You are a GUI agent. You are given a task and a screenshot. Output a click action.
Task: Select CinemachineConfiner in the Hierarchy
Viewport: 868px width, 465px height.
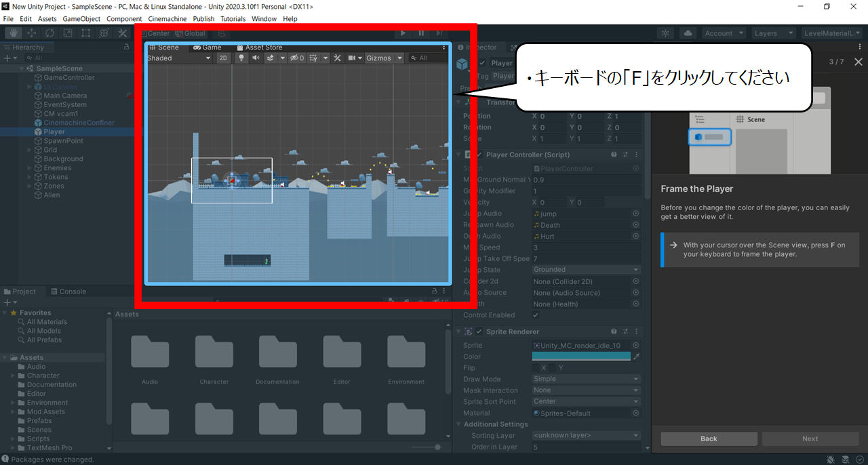79,123
